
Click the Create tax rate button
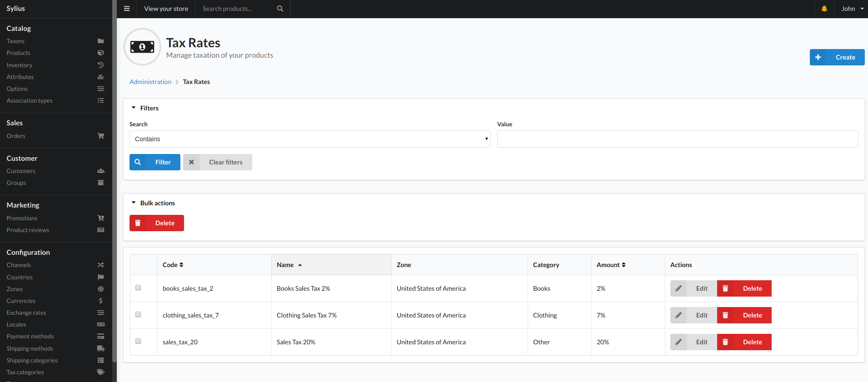coord(837,57)
